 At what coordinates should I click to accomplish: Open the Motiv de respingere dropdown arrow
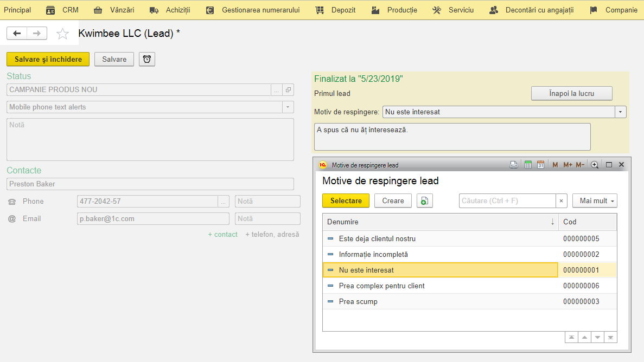(x=620, y=112)
